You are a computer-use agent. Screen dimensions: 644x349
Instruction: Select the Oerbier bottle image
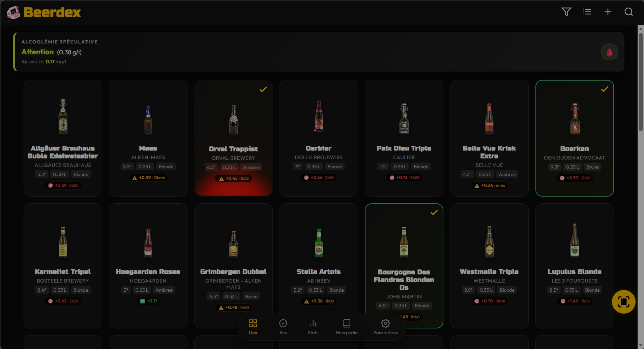pyautogui.click(x=319, y=116)
